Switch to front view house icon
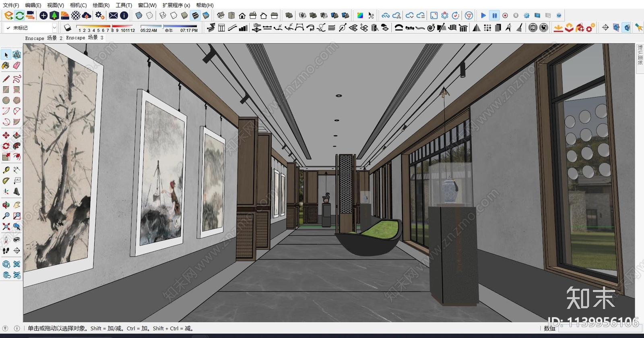This screenshot has height=338, width=644. pos(242,16)
